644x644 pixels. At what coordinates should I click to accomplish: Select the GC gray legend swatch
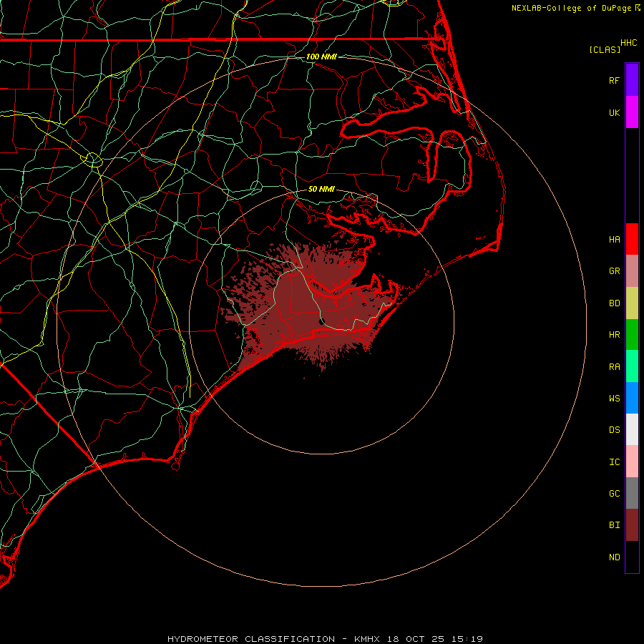tap(632, 493)
